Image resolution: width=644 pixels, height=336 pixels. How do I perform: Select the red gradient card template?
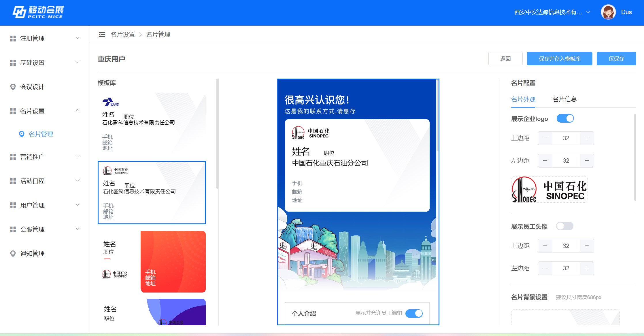152,262
